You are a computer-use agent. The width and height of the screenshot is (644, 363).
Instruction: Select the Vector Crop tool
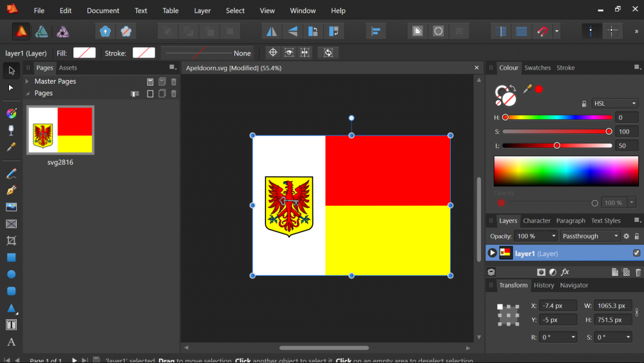[11, 241]
